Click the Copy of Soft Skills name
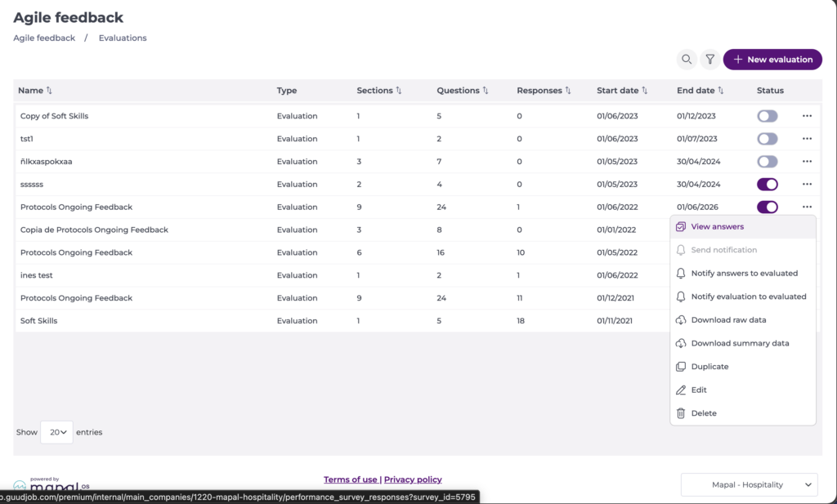Screen dimensions: 837x504 55,116
